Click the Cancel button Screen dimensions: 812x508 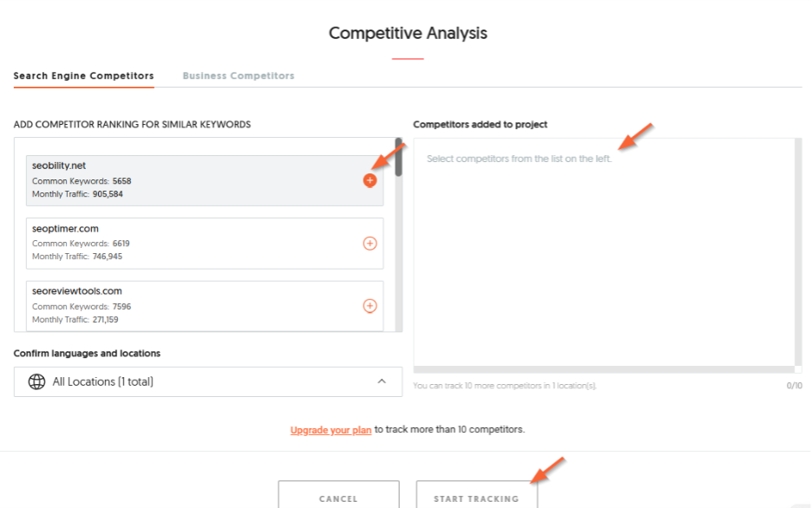(338, 496)
